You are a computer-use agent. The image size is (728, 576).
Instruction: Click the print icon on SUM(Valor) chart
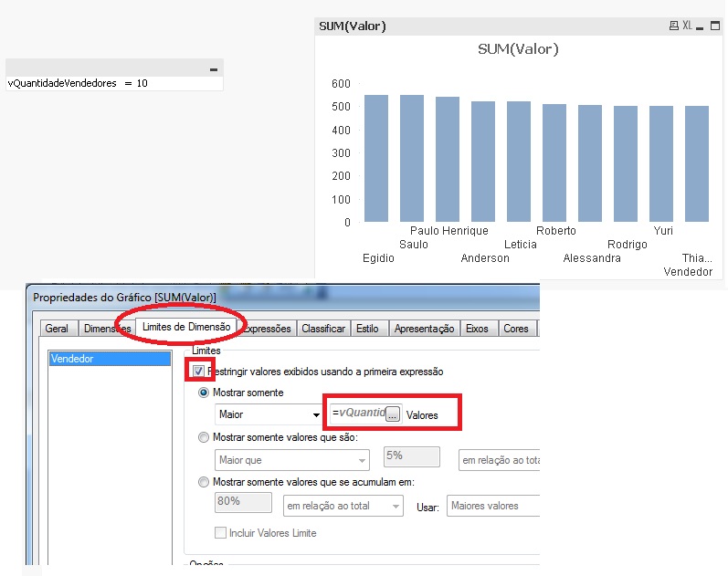[674, 26]
